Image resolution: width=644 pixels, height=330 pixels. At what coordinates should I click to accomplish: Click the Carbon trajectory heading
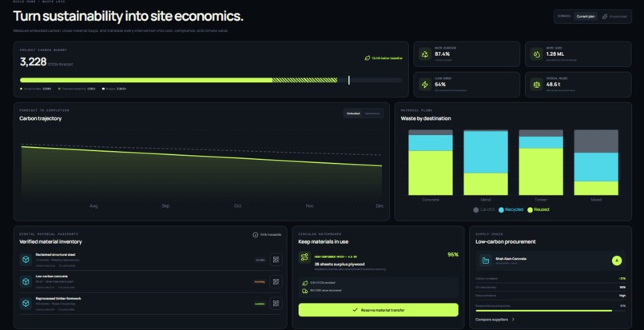coord(40,118)
